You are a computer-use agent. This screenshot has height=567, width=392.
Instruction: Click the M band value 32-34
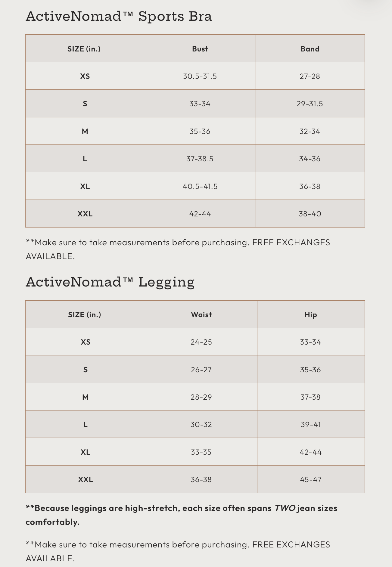pos(310,131)
